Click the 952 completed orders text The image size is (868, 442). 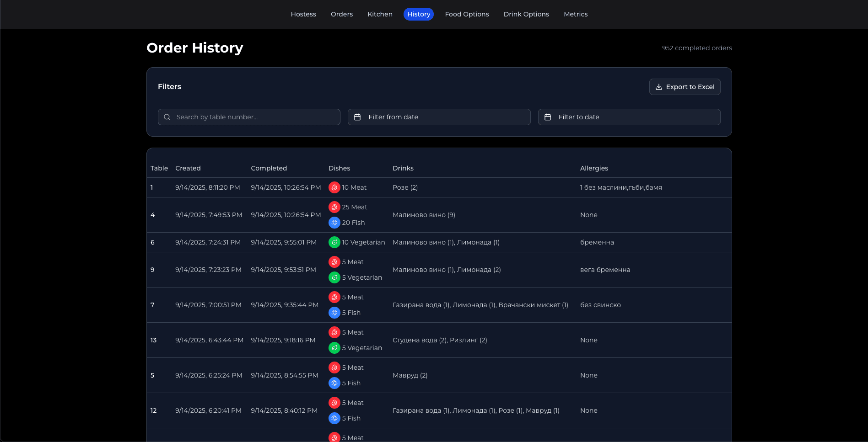click(x=697, y=48)
